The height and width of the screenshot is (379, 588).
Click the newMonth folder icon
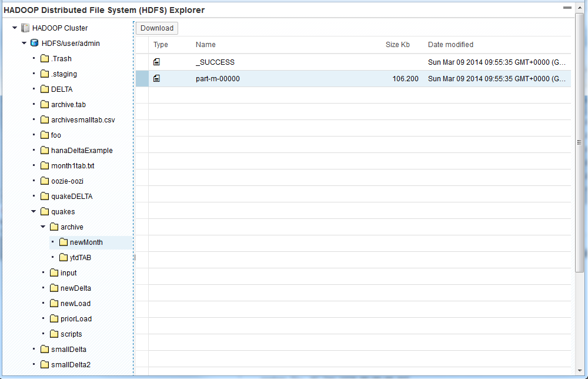tap(64, 242)
